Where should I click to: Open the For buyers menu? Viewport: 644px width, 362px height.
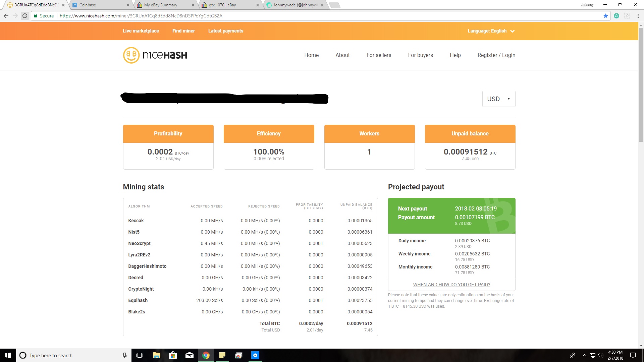pos(420,55)
